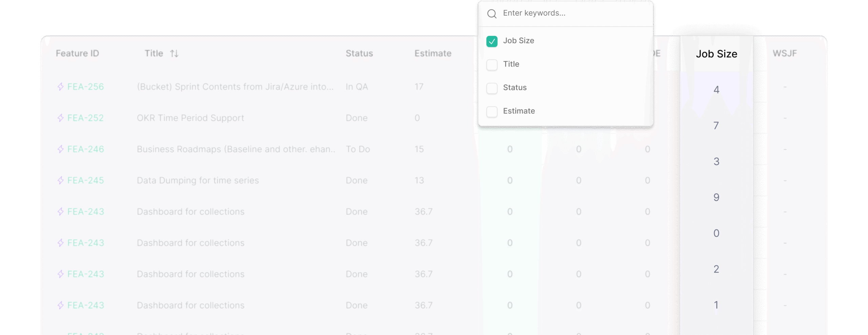Select the Estimate column header
Viewport: 868px width, 335px height.
(x=433, y=53)
